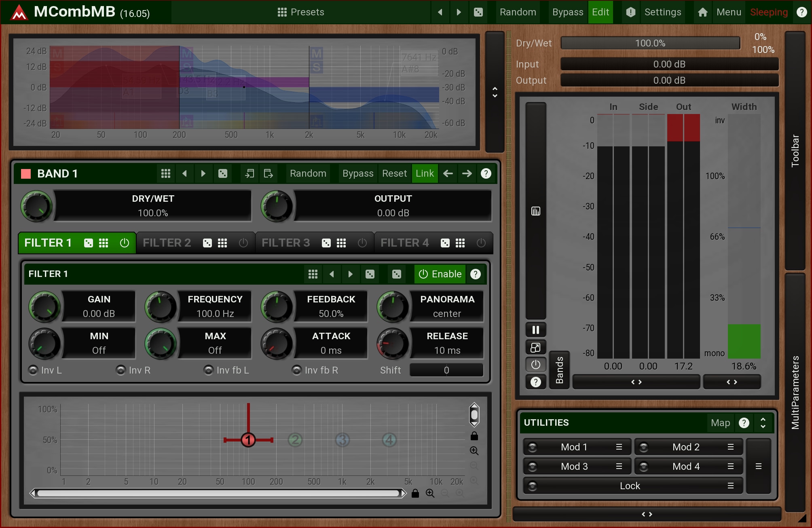Open Band 1 presets grid icon
Image resolution: width=812 pixels, height=528 pixels.
[166, 173]
